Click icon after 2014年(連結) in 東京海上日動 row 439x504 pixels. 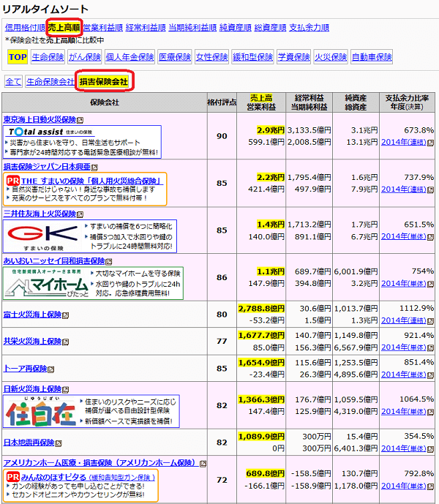[430, 143]
